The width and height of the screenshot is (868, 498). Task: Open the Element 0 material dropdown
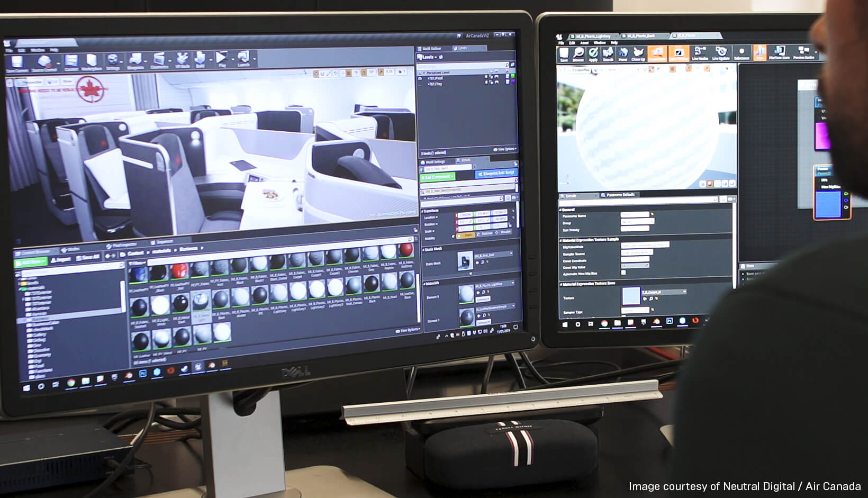pos(494,285)
